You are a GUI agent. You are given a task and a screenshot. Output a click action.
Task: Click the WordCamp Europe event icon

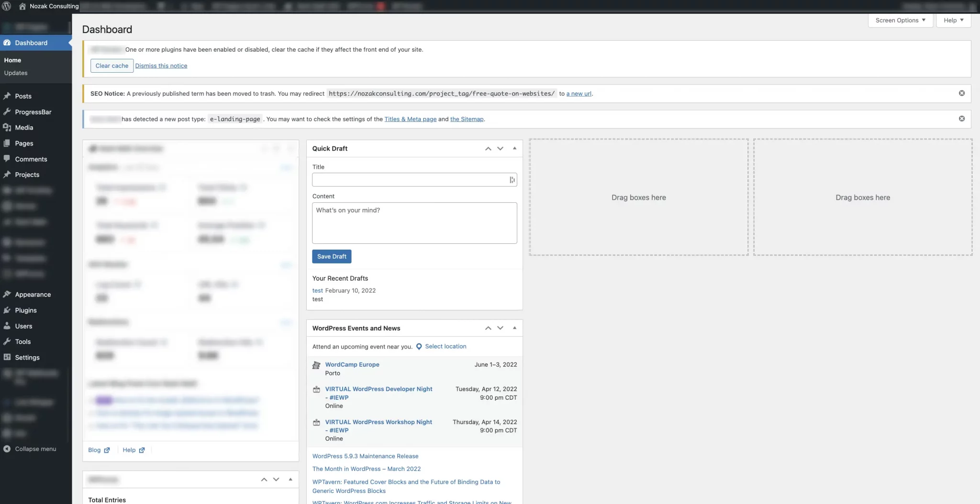pos(316,365)
